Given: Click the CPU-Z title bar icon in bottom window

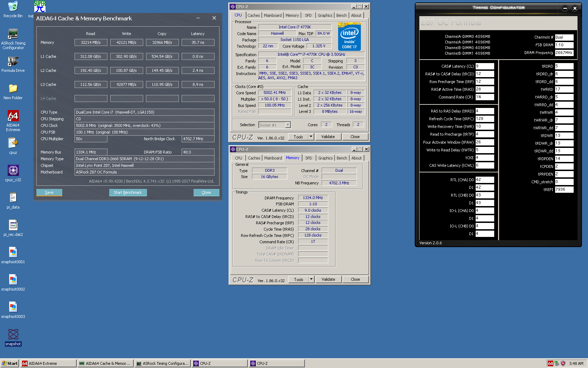Looking at the screenshot, I should pos(233,149).
